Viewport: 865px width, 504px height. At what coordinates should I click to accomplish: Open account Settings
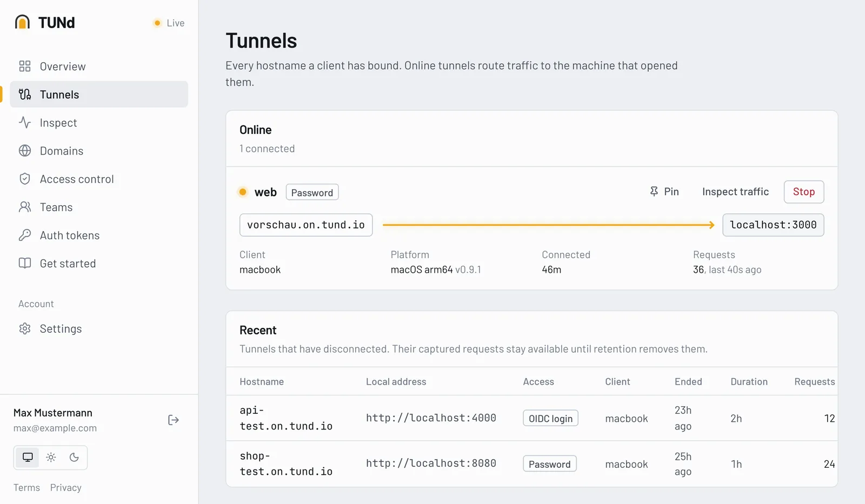point(99,328)
